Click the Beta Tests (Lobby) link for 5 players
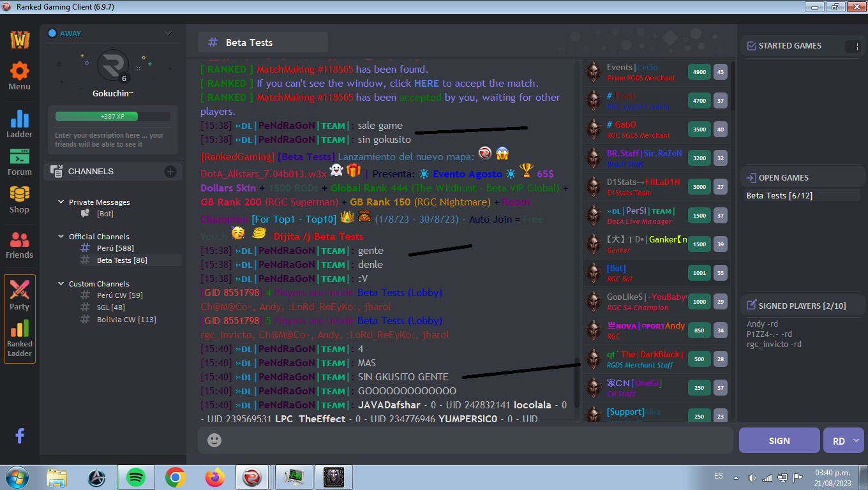Image resolution: width=868 pixels, height=490 pixels. click(x=400, y=320)
